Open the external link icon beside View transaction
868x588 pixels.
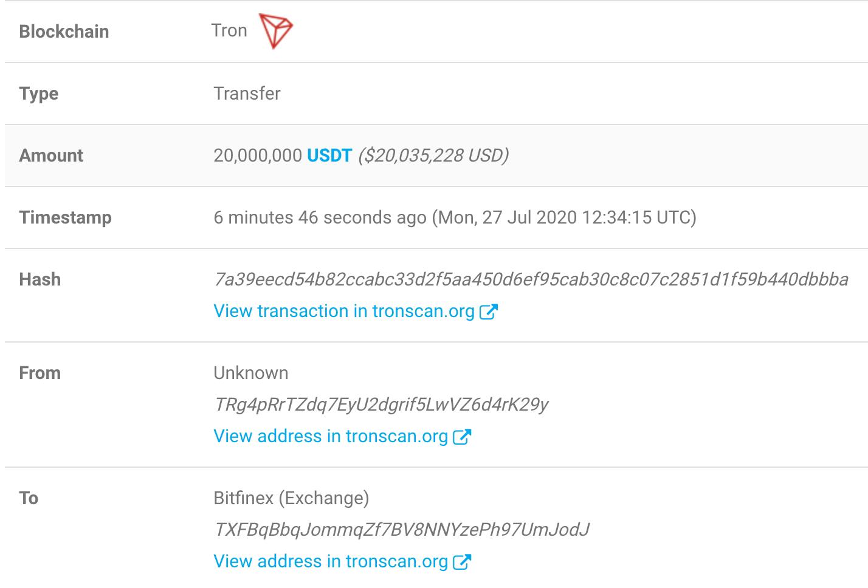pyautogui.click(x=490, y=311)
